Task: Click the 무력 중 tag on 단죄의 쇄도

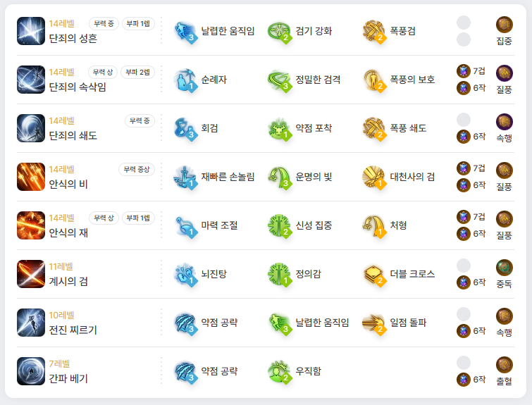Action: pos(140,120)
